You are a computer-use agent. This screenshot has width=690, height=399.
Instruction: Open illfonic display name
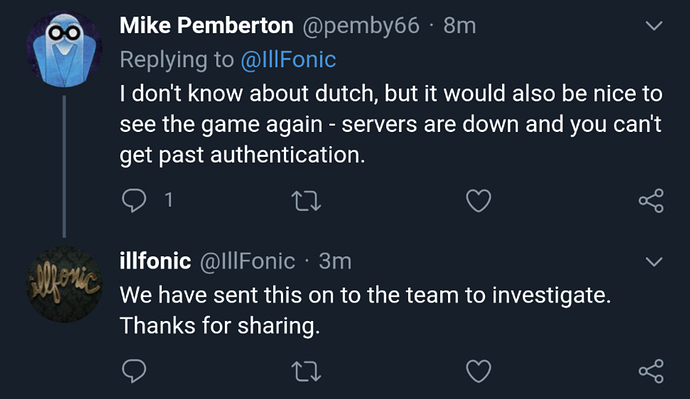(x=155, y=261)
